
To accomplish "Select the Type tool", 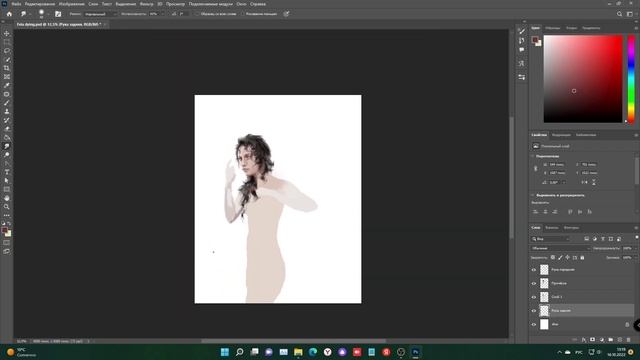I will coord(7,172).
